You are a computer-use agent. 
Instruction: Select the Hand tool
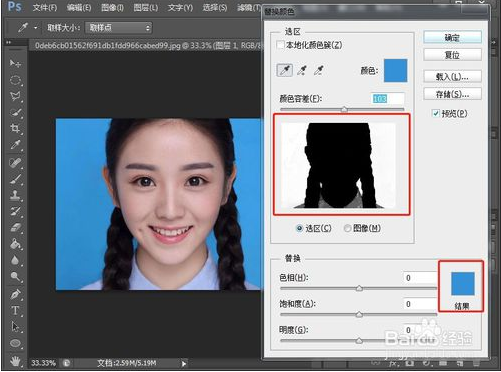point(15,361)
